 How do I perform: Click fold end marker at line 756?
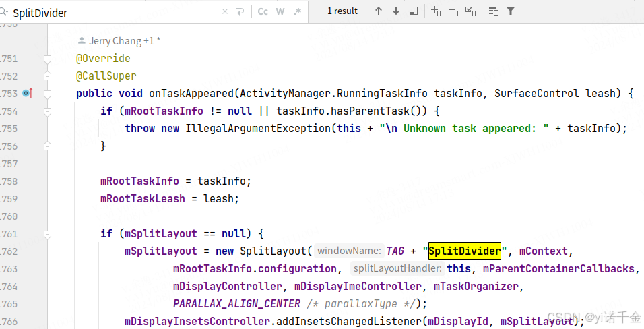pos(47,146)
